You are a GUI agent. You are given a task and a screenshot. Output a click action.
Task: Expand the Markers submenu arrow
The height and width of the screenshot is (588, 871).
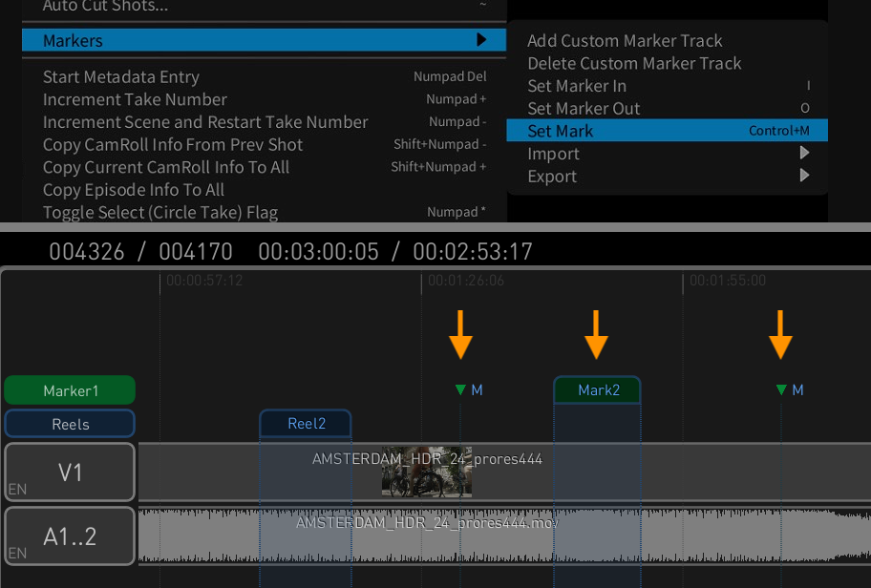tap(481, 40)
